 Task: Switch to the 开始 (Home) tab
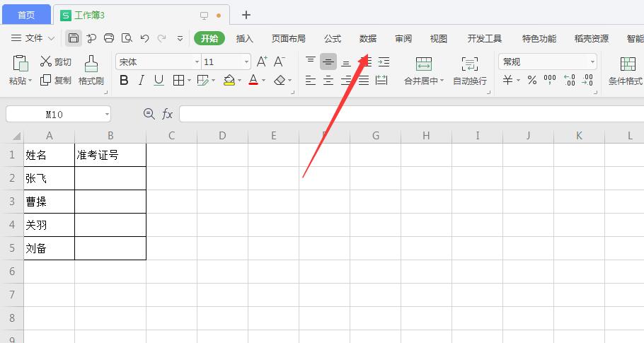pyautogui.click(x=209, y=38)
